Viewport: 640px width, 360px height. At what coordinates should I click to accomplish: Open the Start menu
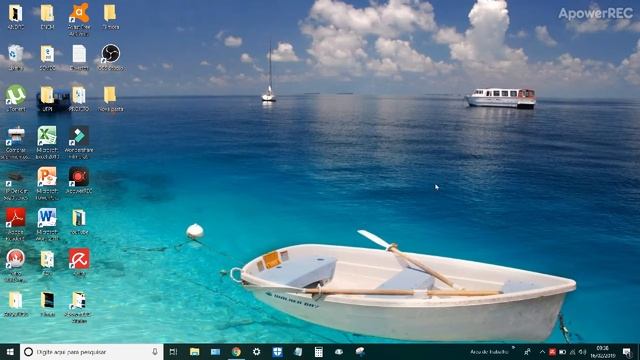(10, 352)
